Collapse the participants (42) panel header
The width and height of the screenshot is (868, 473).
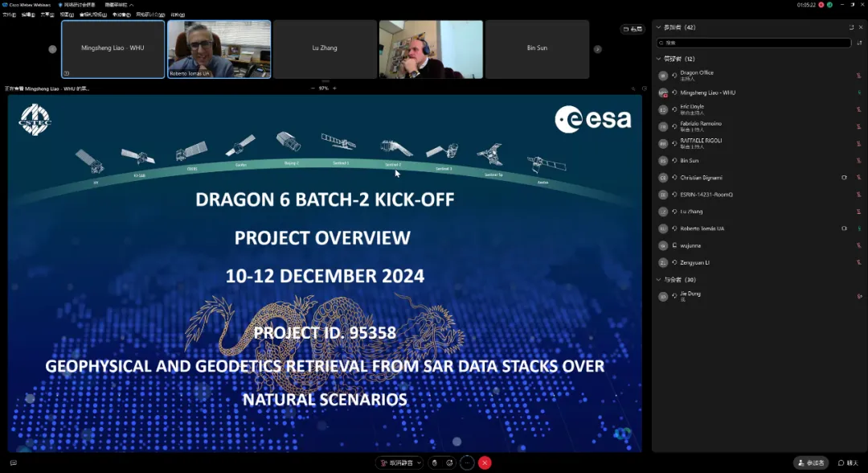tap(658, 27)
